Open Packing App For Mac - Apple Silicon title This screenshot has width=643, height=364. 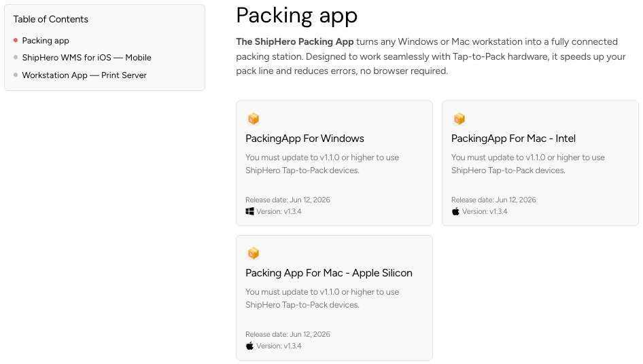329,273
